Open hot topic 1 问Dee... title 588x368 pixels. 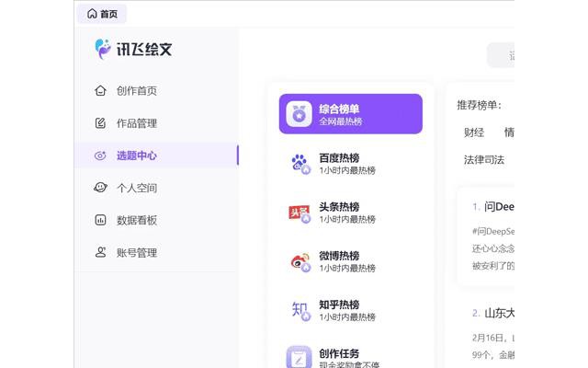pos(499,206)
